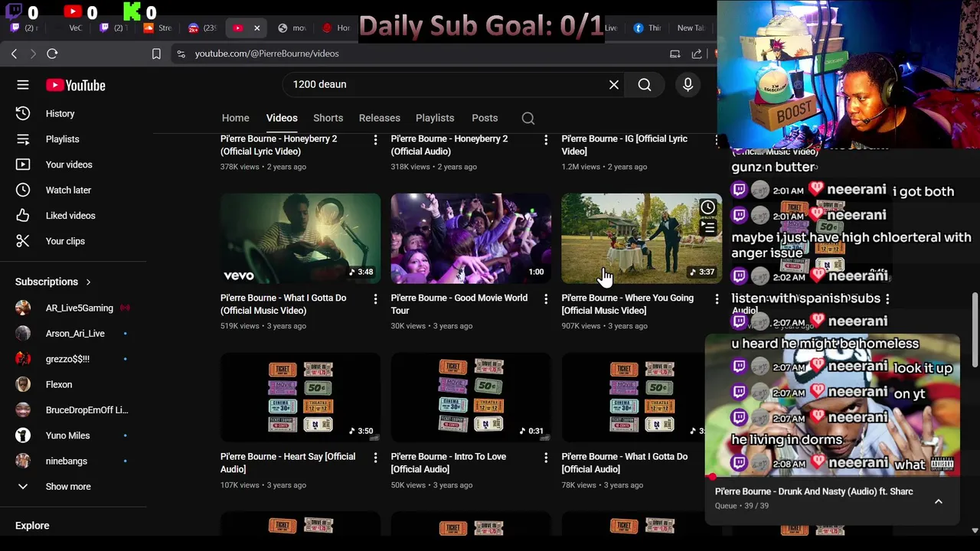
Task: Switch to Shorts tab
Action: click(328, 118)
